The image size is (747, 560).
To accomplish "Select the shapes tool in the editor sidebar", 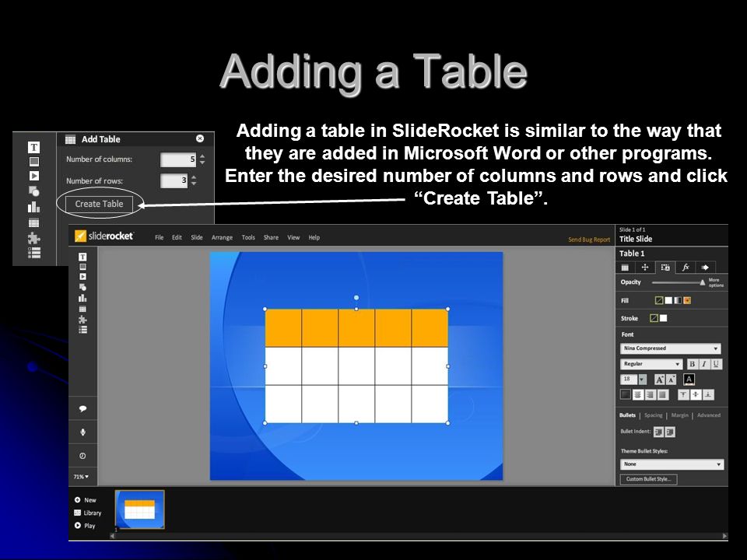I will (82, 287).
